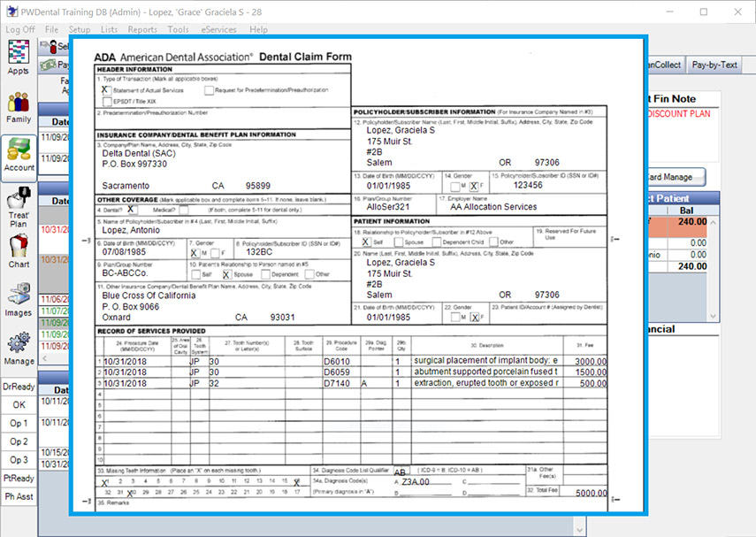
Task: Open the Apps module icon
Action: tap(19, 58)
